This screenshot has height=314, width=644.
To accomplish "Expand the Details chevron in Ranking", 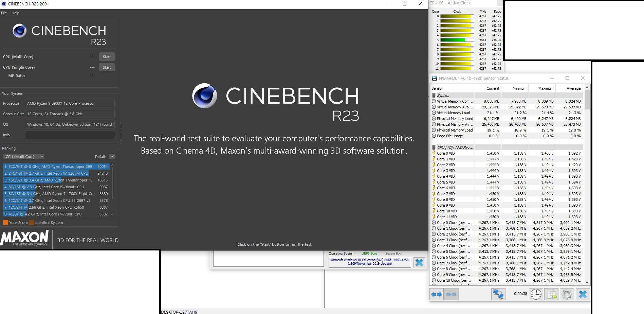I will [x=112, y=157].
